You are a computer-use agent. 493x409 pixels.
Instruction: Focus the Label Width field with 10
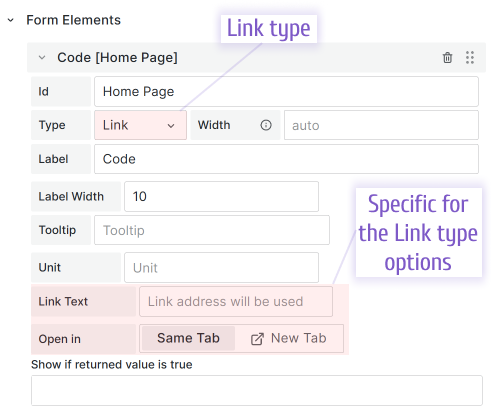[221, 196]
